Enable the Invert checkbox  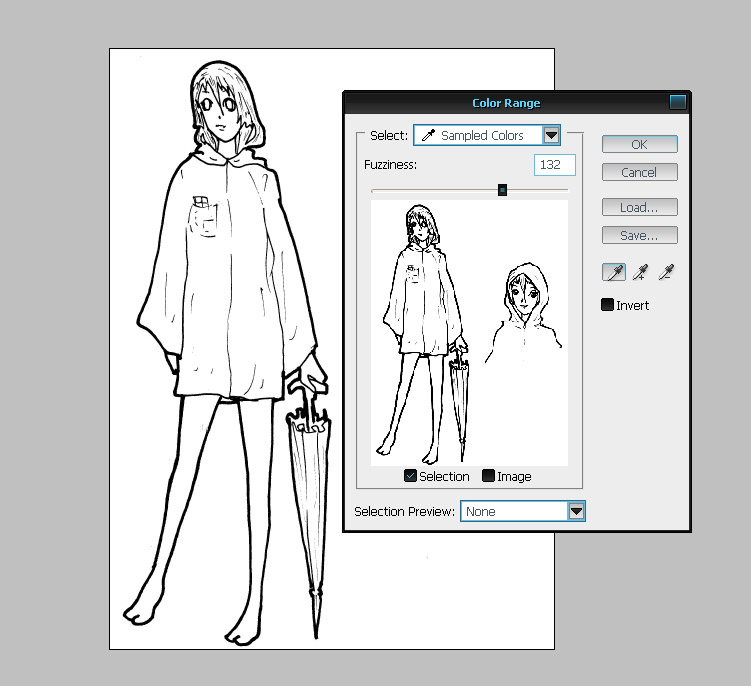tap(608, 305)
